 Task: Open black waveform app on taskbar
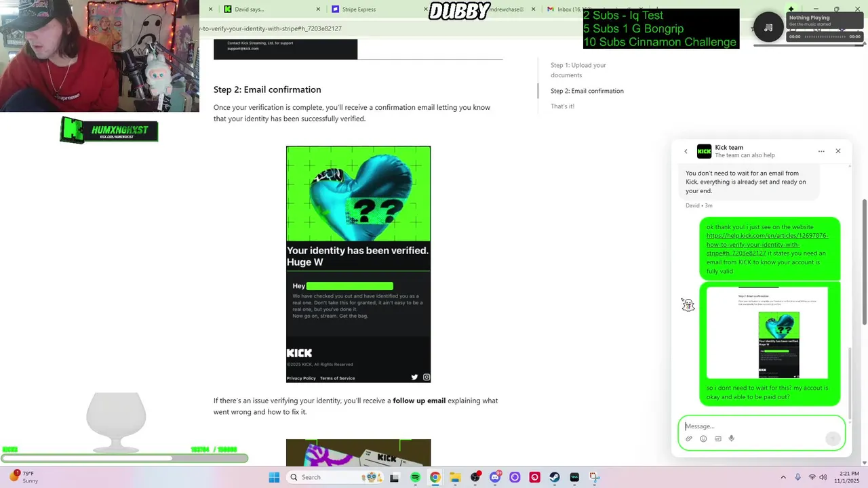point(574,477)
